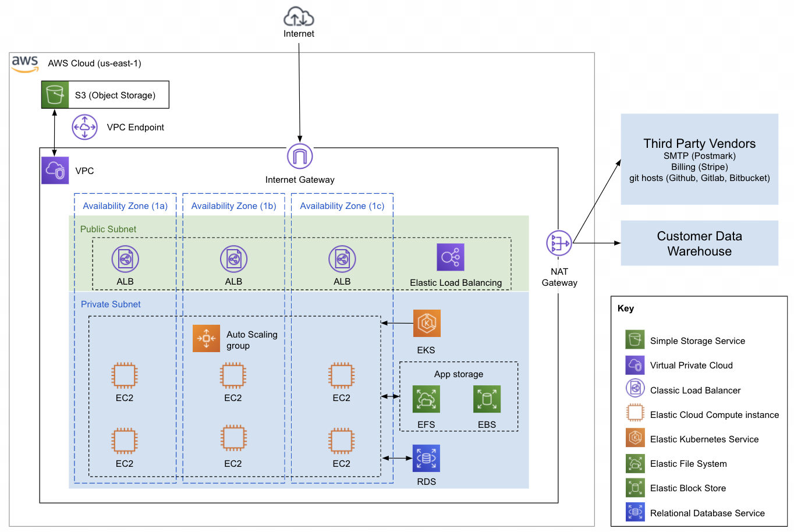Click the ALB icon in Availability Zone 1c
This screenshot has width=794, height=532.
[x=342, y=259]
